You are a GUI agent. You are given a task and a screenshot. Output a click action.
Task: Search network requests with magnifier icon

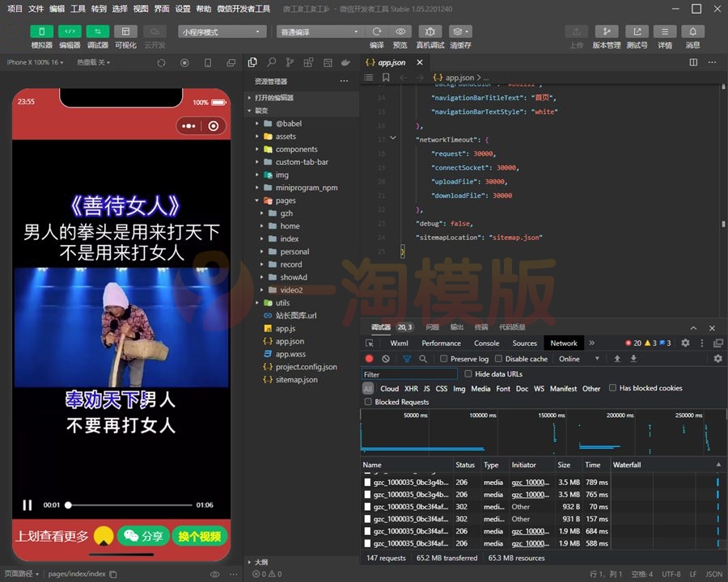point(423,359)
